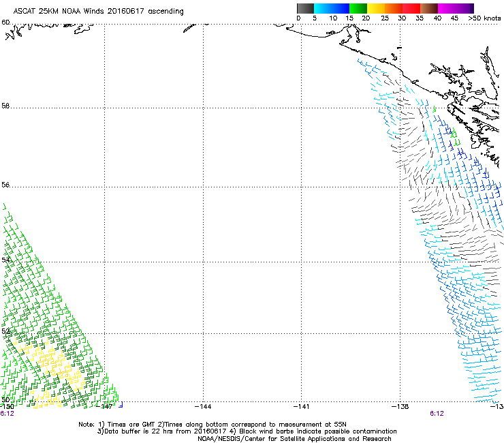Screen dimensions: 504x443
Task: Click the '>50 knots' legend label
Action: point(484,18)
